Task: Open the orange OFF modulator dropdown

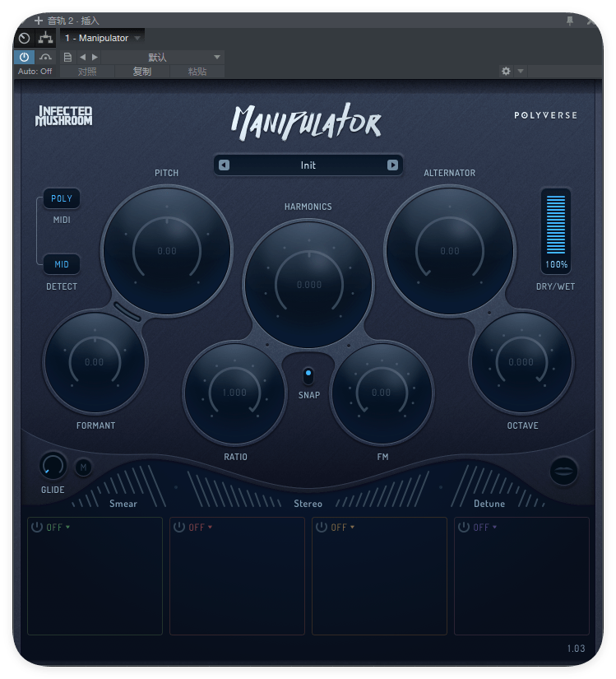Action: click(x=343, y=528)
